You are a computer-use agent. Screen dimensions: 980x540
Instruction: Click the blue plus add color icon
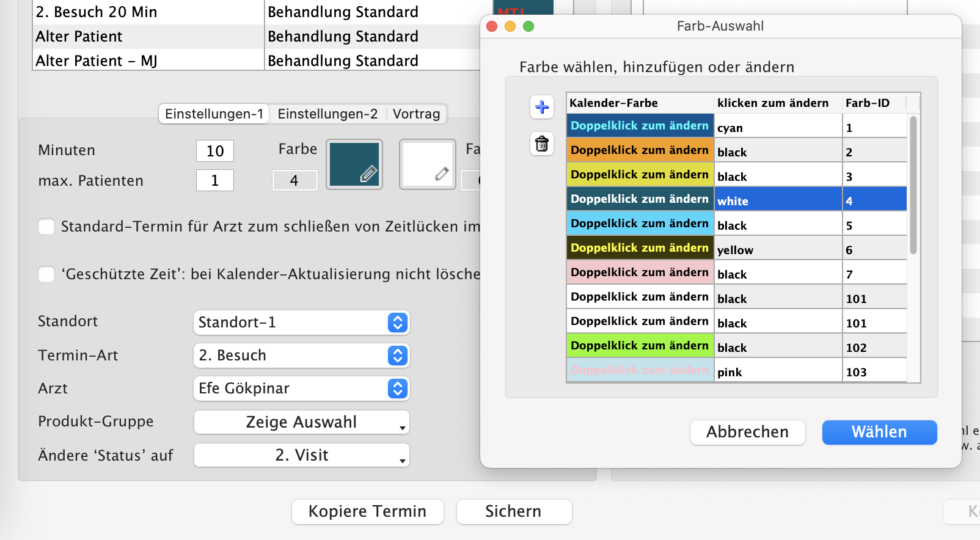541,108
